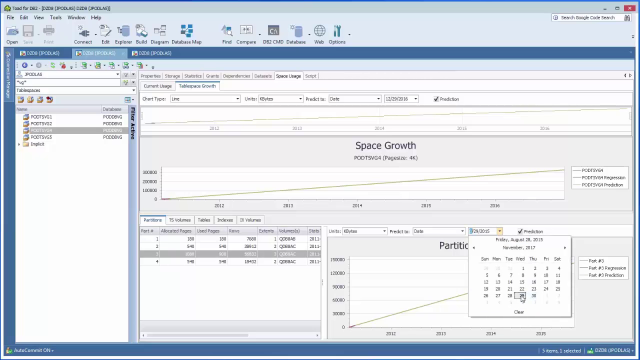The height and width of the screenshot is (360, 640).
Task: Select day 30 in the calendar
Action: click(533, 296)
